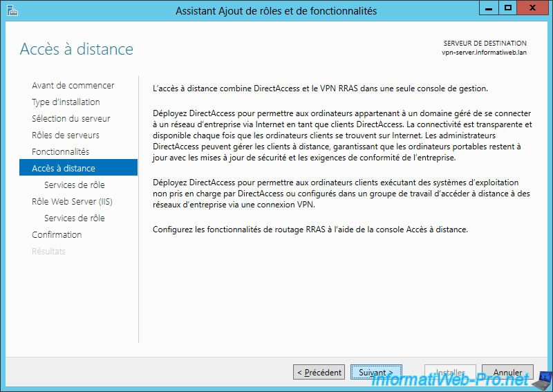Maximize the wizard window

click(x=508, y=8)
